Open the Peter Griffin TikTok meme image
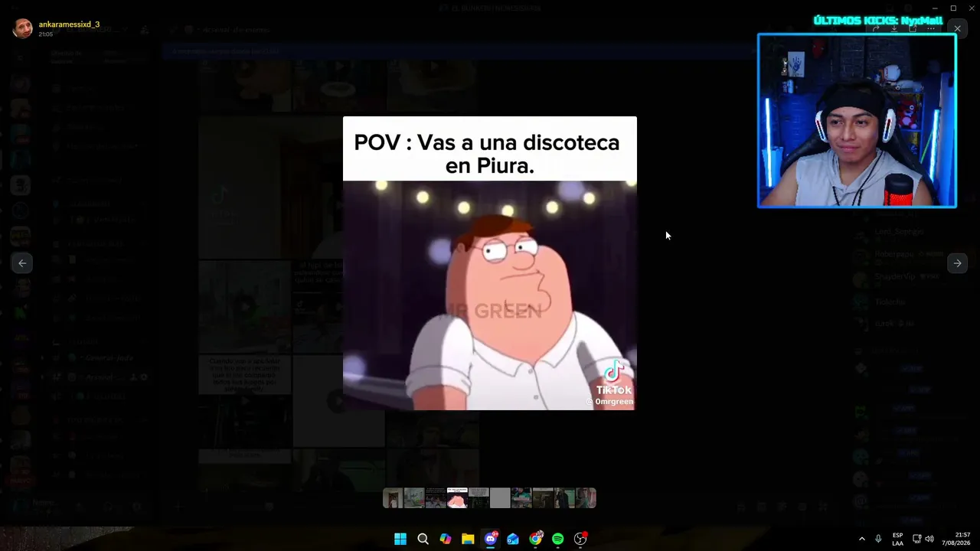Image resolution: width=980 pixels, height=551 pixels. [x=489, y=263]
